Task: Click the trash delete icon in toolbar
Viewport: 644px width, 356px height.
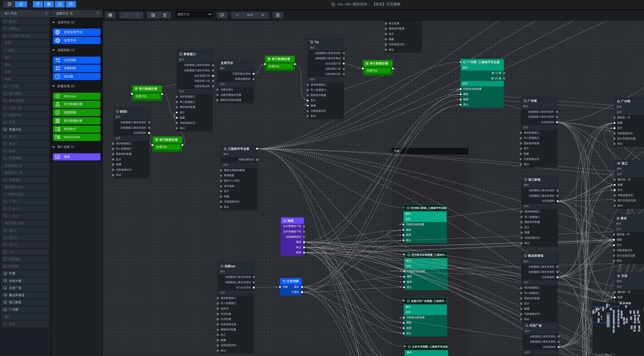Action: 164,15
